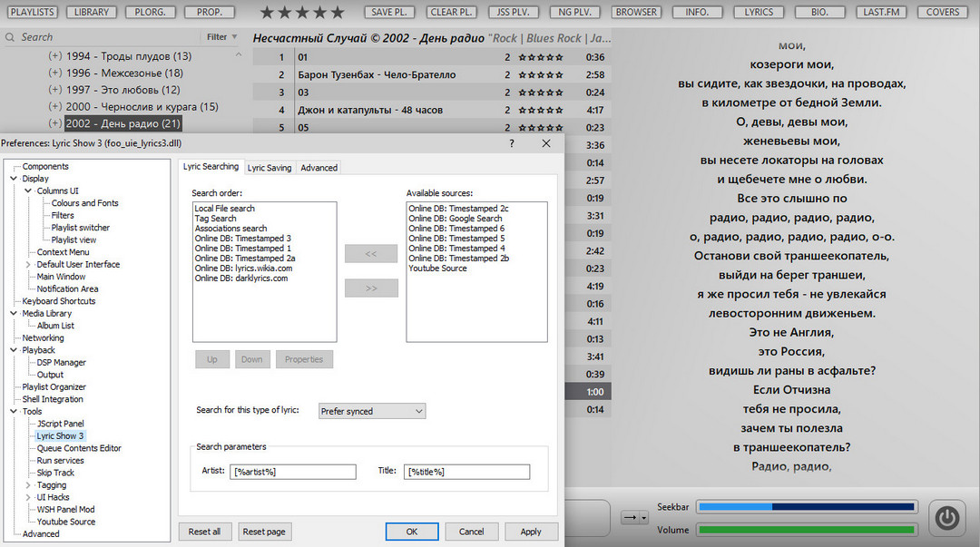Click the >> button to remove a source
This screenshot has width=980, height=547.
(x=370, y=288)
